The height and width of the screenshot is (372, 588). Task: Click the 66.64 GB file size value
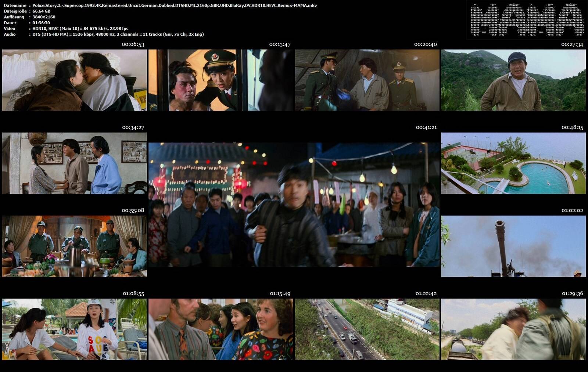(x=41, y=11)
